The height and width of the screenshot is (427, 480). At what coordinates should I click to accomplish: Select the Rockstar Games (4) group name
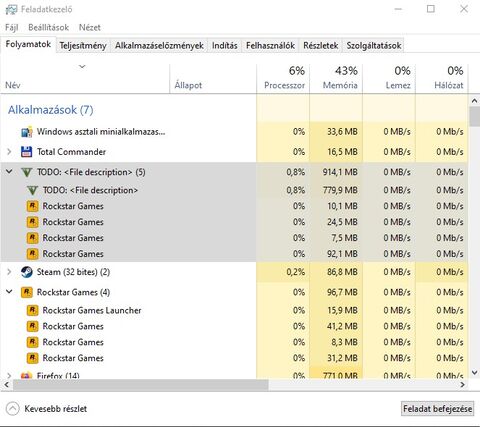point(73,292)
